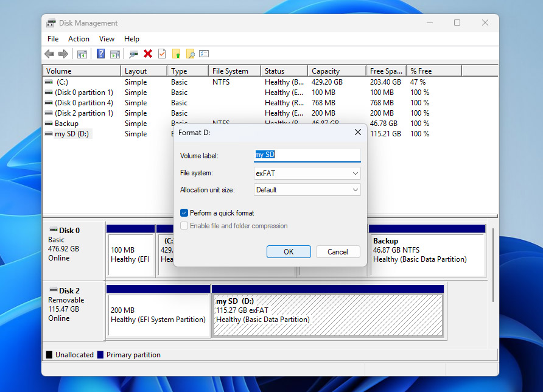543x392 pixels.
Task: Open the File menu
Action: tap(53, 39)
